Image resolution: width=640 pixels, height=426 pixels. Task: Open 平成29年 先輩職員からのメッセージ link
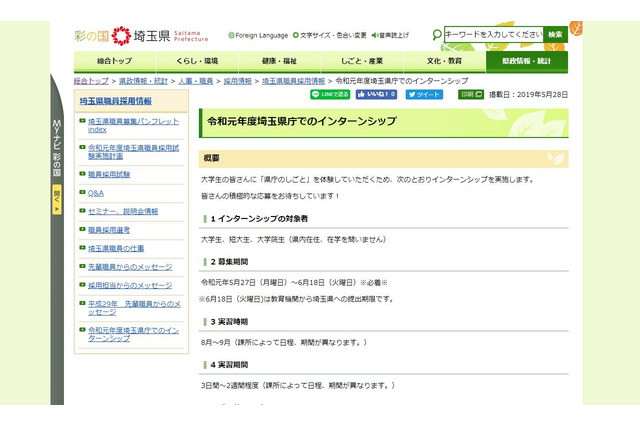[x=134, y=308]
